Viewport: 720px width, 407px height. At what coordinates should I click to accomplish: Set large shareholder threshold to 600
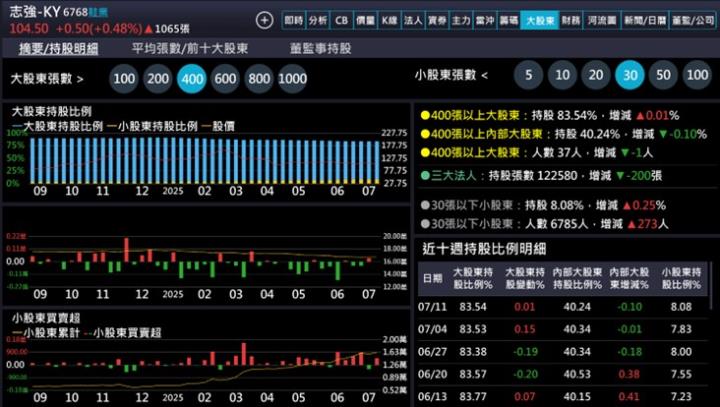tap(225, 79)
